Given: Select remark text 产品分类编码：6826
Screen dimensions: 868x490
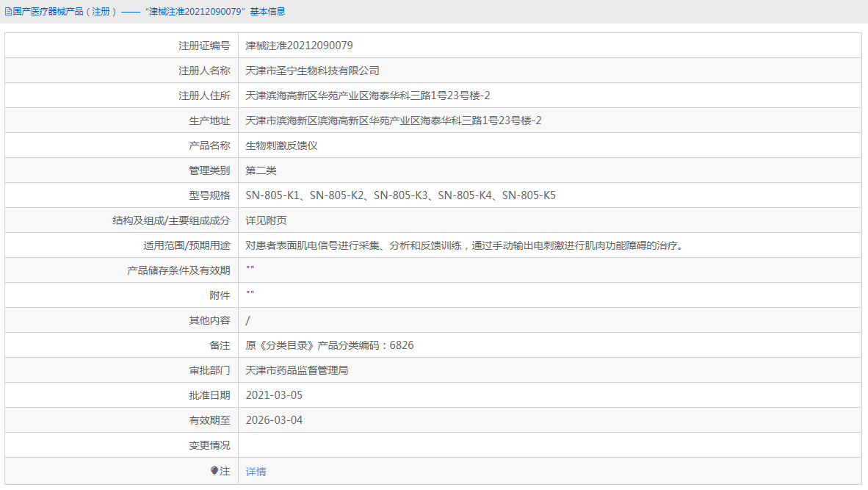Looking at the screenshot, I should (x=366, y=345).
